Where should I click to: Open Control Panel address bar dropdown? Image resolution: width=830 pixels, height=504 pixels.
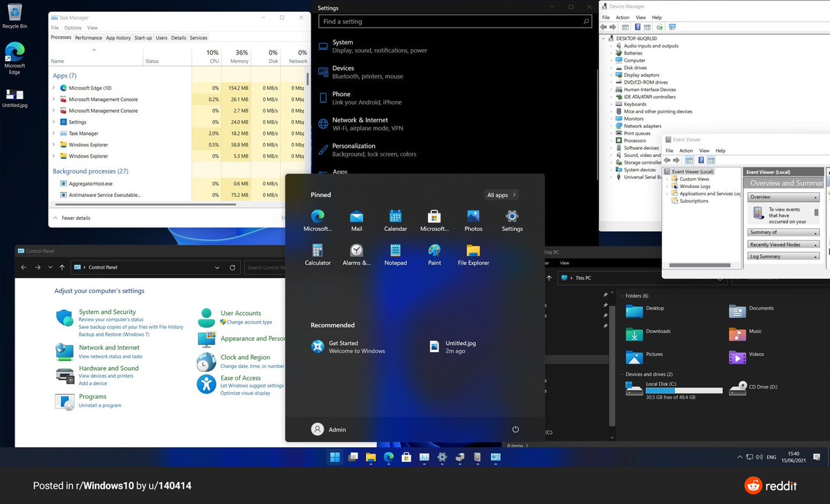(x=217, y=267)
